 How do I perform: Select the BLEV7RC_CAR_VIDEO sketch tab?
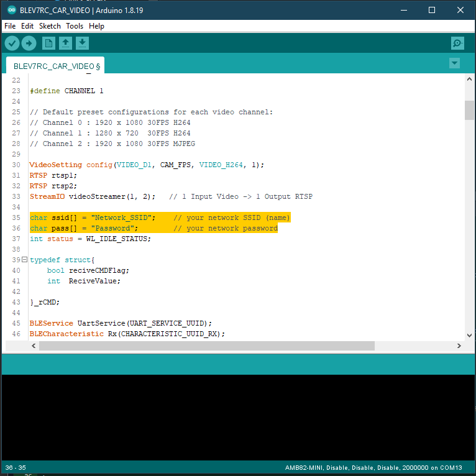pyautogui.click(x=56, y=66)
